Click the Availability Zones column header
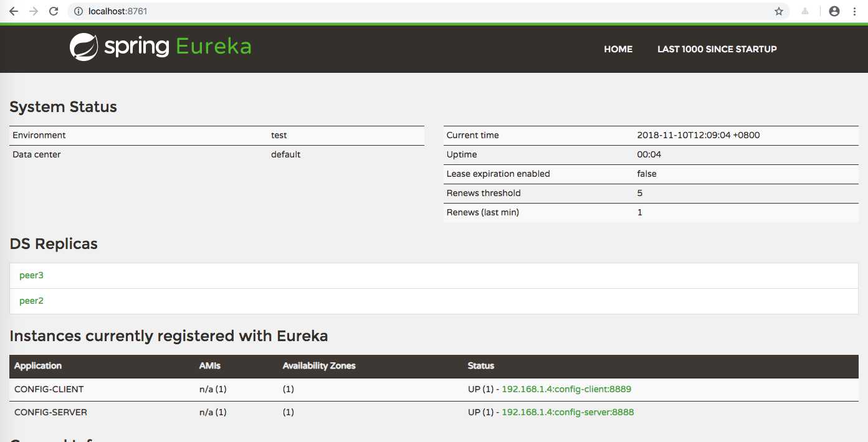The image size is (868, 442). click(x=319, y=365)
